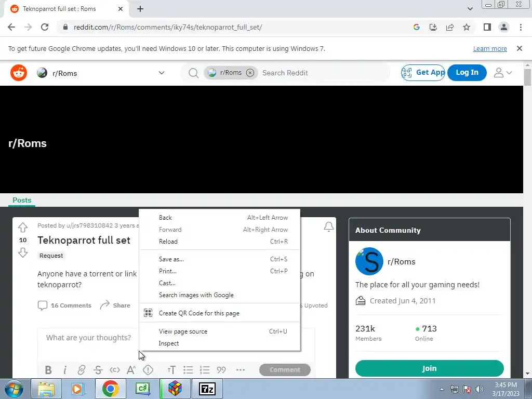Share this page from address bar

pyautogui.click(x=450, y=27)
